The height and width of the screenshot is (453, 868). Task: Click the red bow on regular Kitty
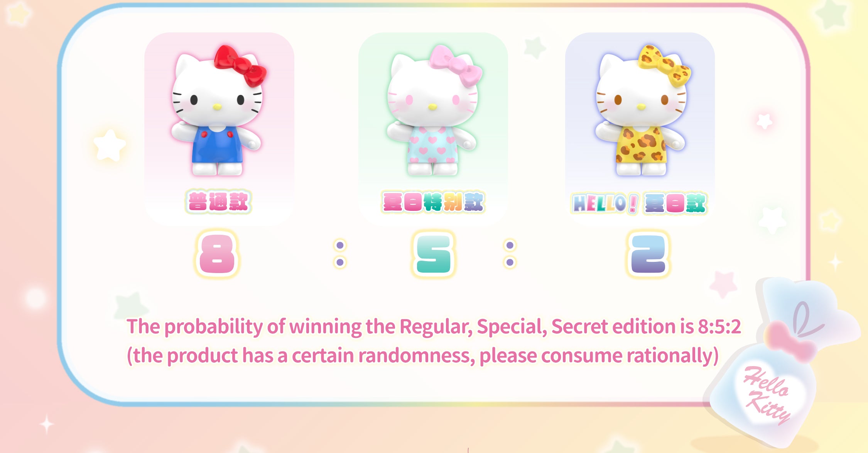tap(240, 66)
